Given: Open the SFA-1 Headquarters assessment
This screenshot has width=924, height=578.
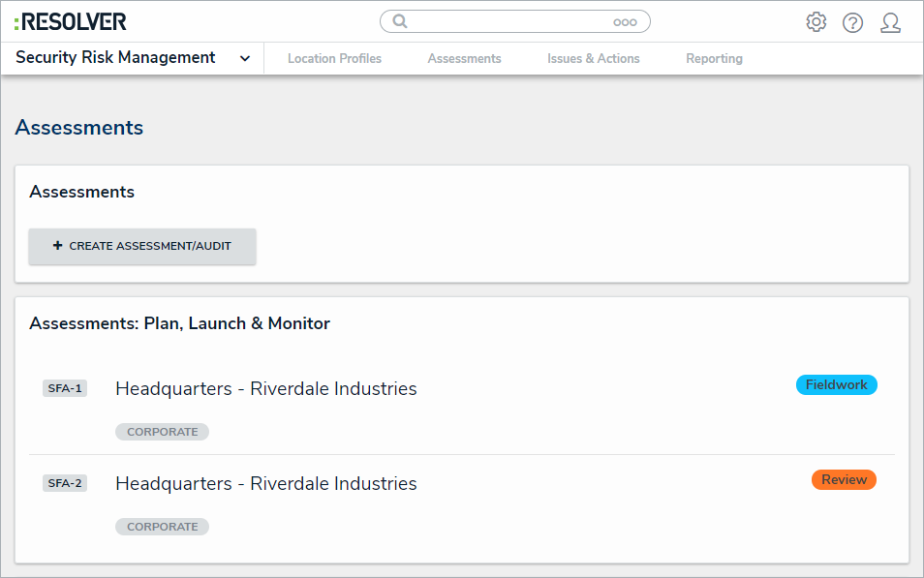Looking at the screenshot, I should [x=265, y=388].
